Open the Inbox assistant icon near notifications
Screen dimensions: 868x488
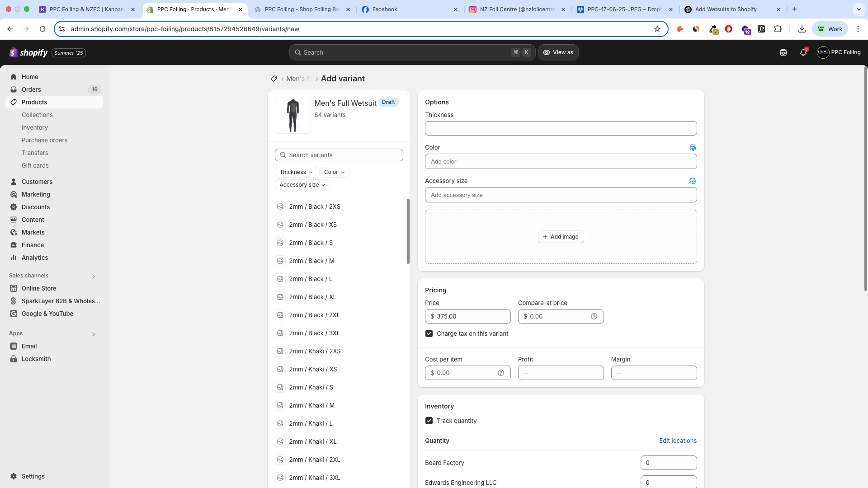(x=783, y=52)
